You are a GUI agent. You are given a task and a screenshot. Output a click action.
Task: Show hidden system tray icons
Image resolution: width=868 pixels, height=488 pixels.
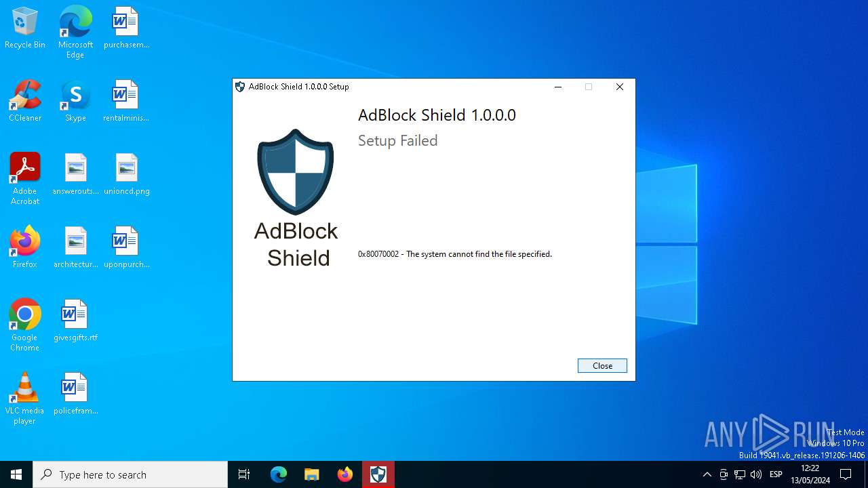707,474
